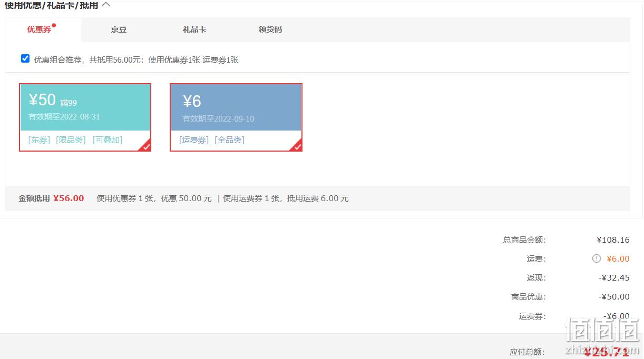Click the 应付总额 label

[x=527, y=352]
